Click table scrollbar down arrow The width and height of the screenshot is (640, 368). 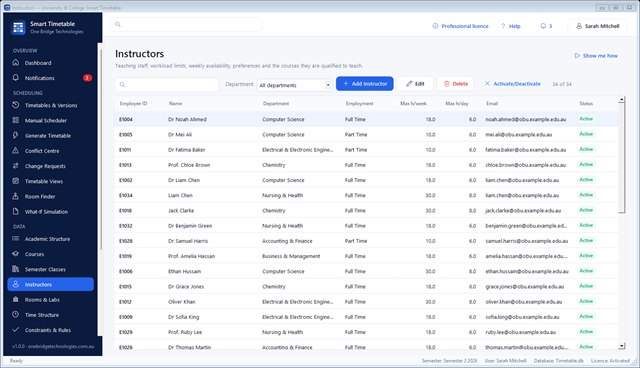(621, 346)
